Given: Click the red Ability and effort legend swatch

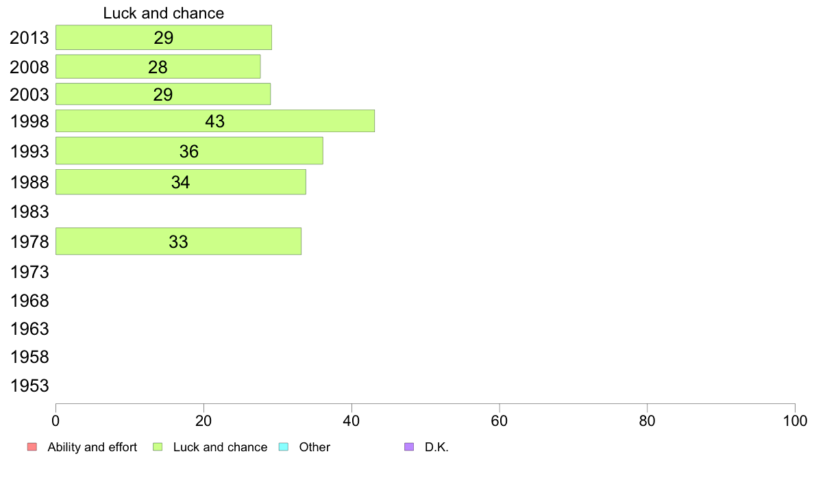Looking at the screenshot, I should pyautogui.click(x=32, y=447).
